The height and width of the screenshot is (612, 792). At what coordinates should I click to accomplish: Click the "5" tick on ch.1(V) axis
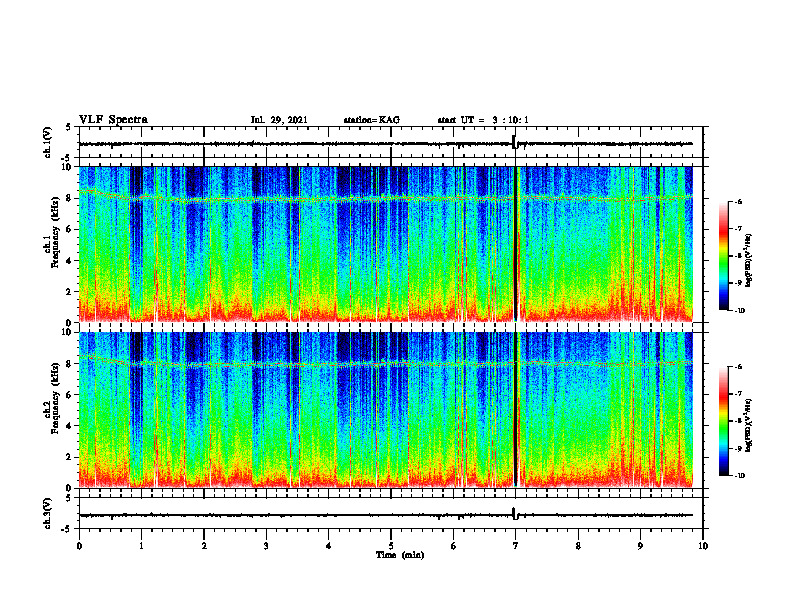coord(69,128)
